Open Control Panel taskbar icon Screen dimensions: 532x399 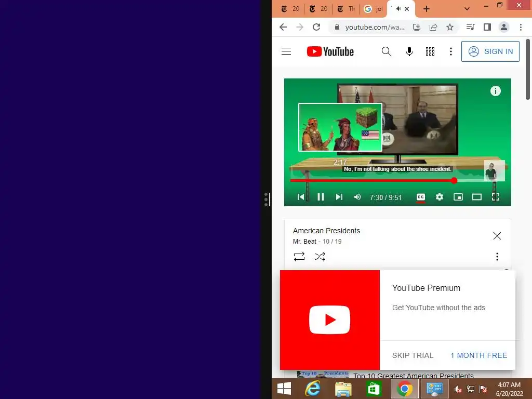click(x=435, y=389)
